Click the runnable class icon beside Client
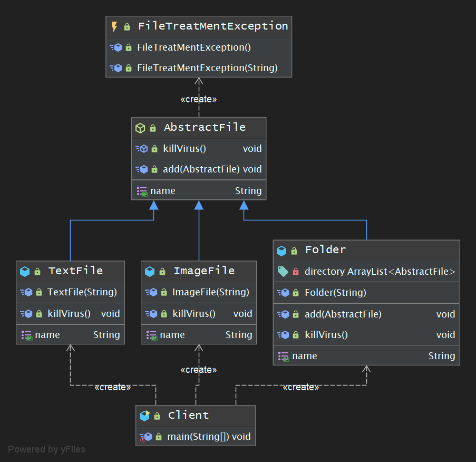This screenshot has width=476, height=462. coord(144,416)
